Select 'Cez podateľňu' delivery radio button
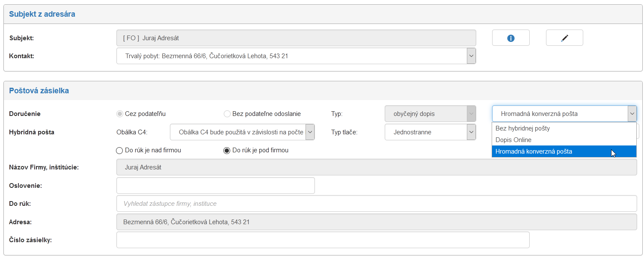Viewport: 644px width, 258px height. click(x=119, y=114)
